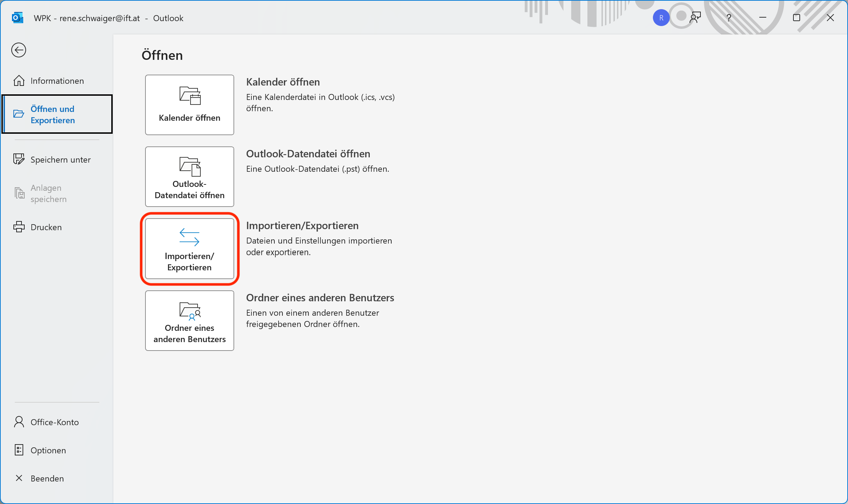
Task: Click the Outlook-Datendatei öffnen tile
Action: [x=189, y=177]
